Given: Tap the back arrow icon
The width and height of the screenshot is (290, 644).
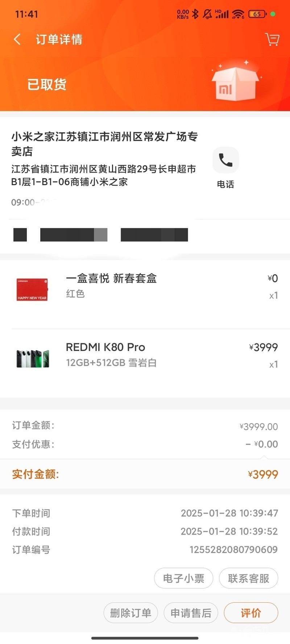Looking at the screenshot, I should (x=17, y=39).
